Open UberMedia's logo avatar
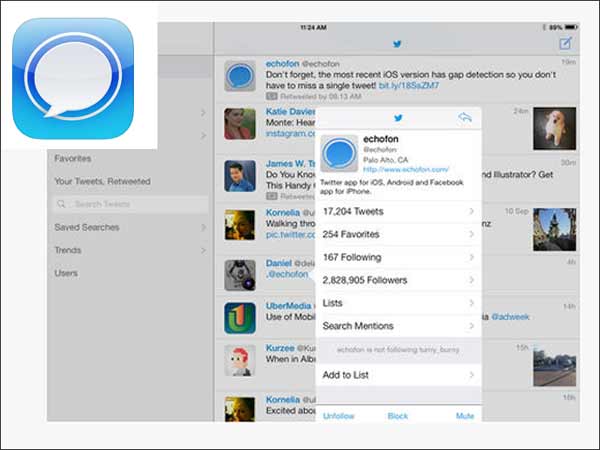The width and height of the screenshot is (600, 450). [x=240, y=318]
